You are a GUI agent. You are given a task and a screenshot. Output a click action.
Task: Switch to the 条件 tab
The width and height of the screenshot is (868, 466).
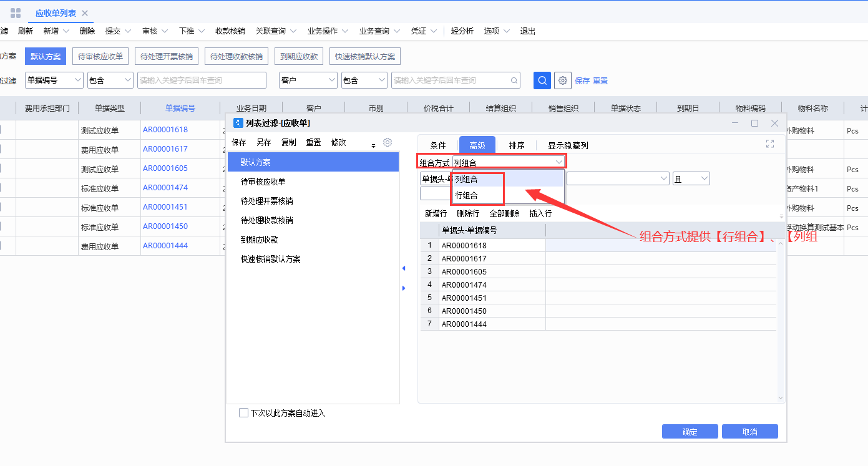coord(438,145)
